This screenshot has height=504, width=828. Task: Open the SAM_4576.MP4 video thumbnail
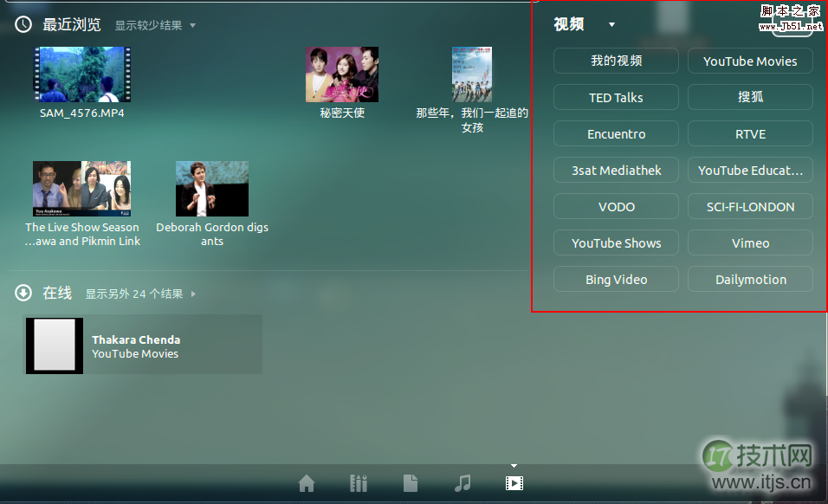(x=82, y=74)
